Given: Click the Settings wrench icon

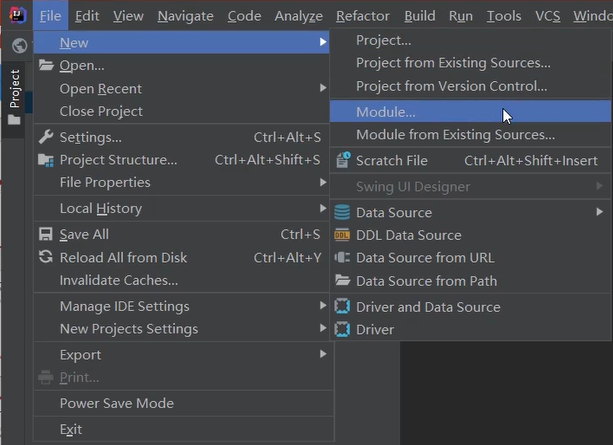Looking at the screenshot, I should pyautogui.click(x=46, y=137).
